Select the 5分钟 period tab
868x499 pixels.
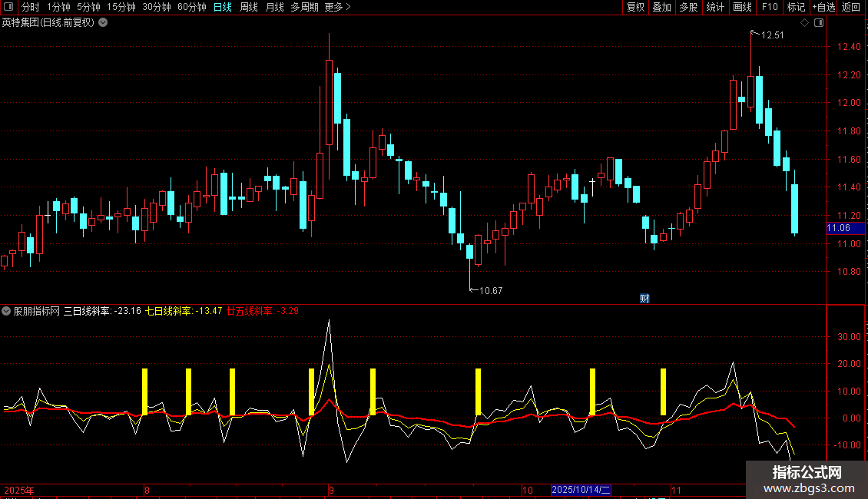coord(88,7)
